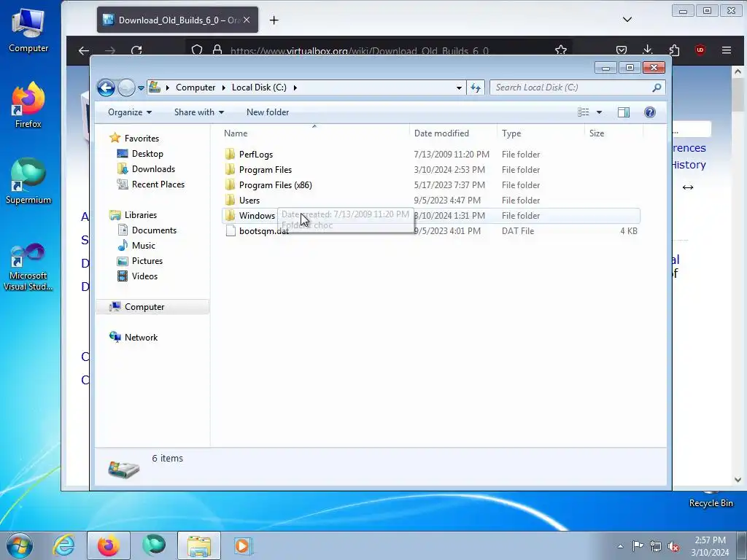
Task: Select the PerfLogs folder icon
Action: click(x=230, y=155)
